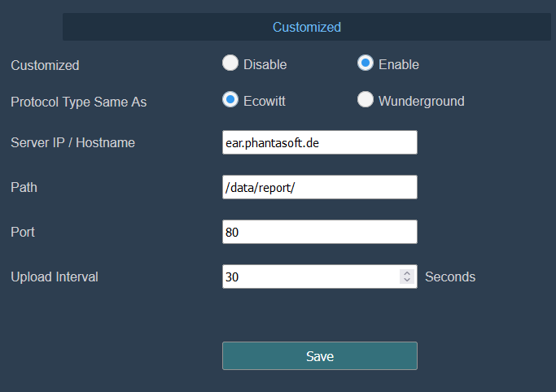Click the Path input field
Screen dimensions: 556x392
click(320, 187)
